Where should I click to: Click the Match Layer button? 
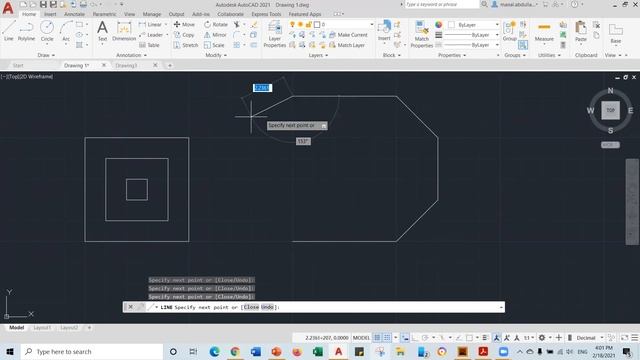[x=347, y=45]
